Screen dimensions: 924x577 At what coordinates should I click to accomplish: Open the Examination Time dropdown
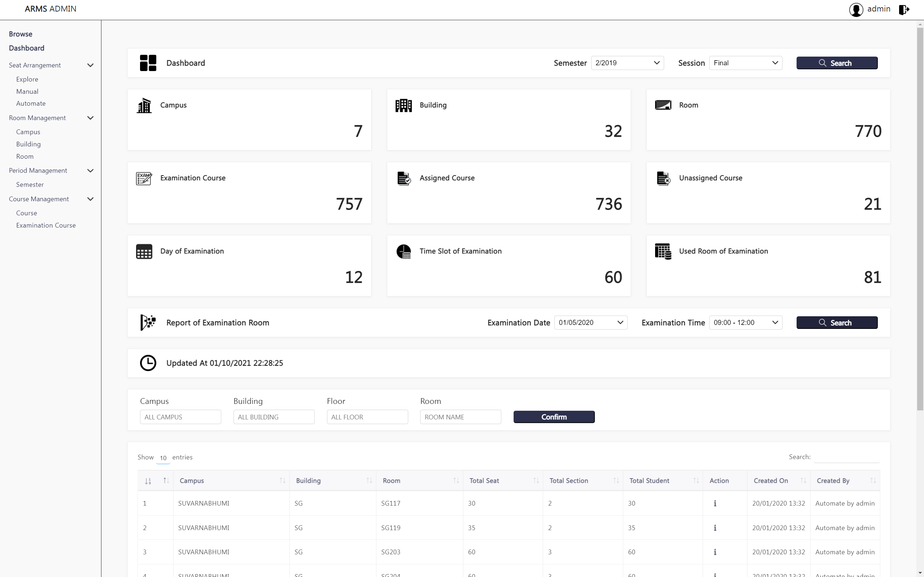point(745,322)
